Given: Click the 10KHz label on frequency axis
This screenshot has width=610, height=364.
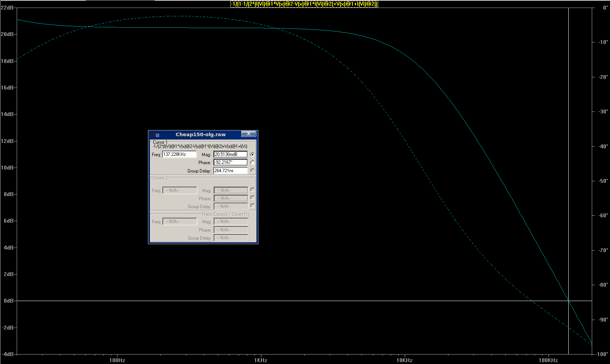Looking at the screenshot, I should coord(404,360).
